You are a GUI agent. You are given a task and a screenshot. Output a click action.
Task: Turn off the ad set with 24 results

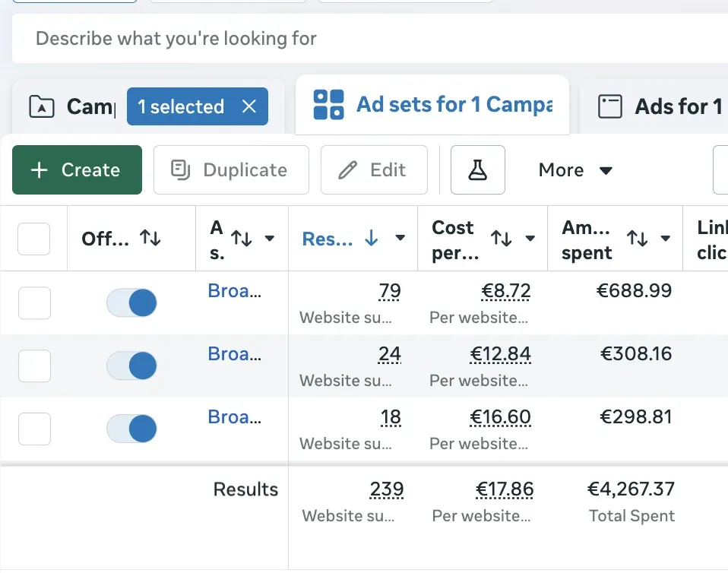132,366
